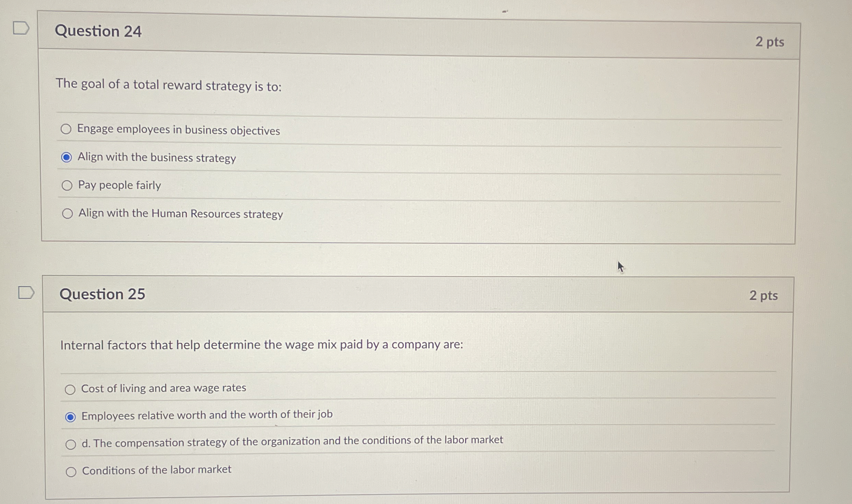Screen dimensions: 852x504
Task: Click 'Cost of living and area wage rates' text
Action: tap(164, 388)
